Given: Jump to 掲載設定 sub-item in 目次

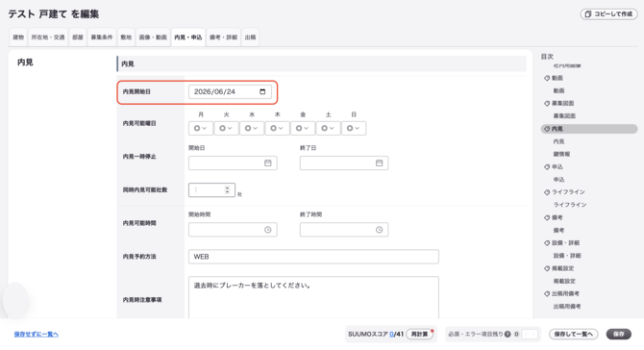Looking at the screenshot, I should pos(564,282).
